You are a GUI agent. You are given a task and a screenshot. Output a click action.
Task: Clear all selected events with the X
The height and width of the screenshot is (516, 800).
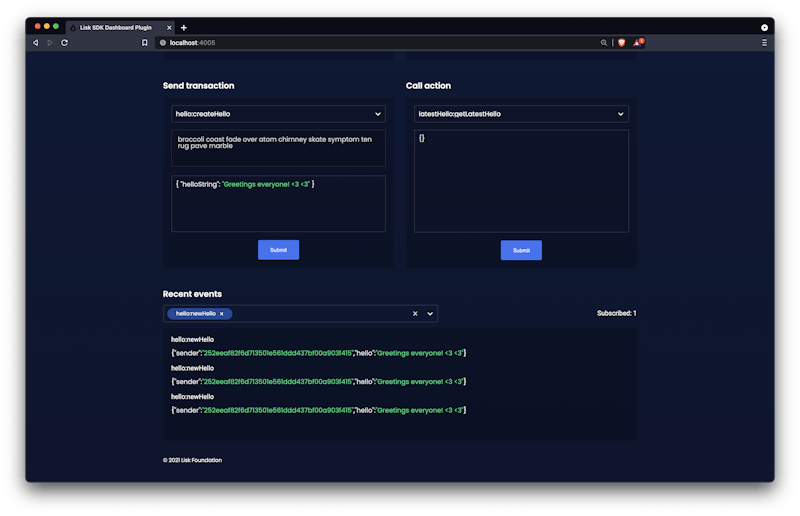click(x=414, y=314)
